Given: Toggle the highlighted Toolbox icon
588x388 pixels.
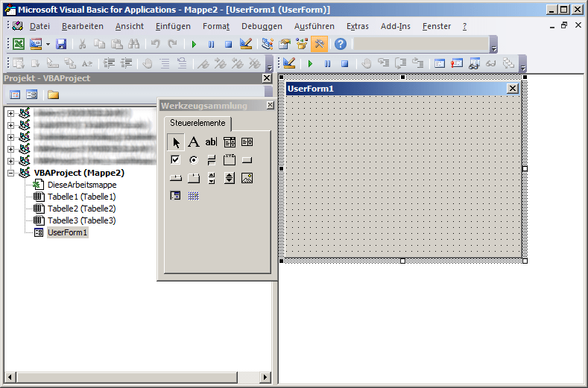Looking at the screenshot, I should pos(319,44).
